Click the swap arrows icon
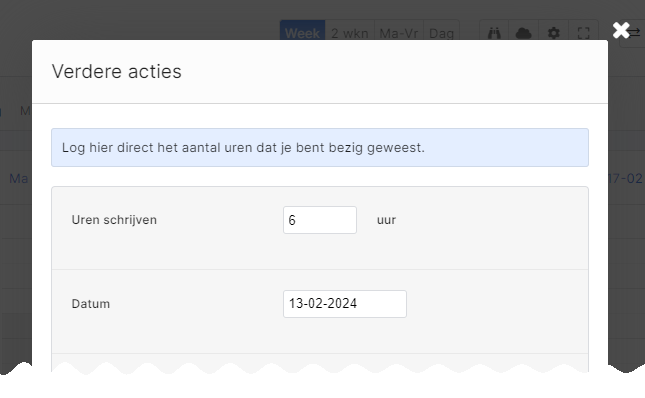This screenshot has height=398, width=645. coord(634,32)
